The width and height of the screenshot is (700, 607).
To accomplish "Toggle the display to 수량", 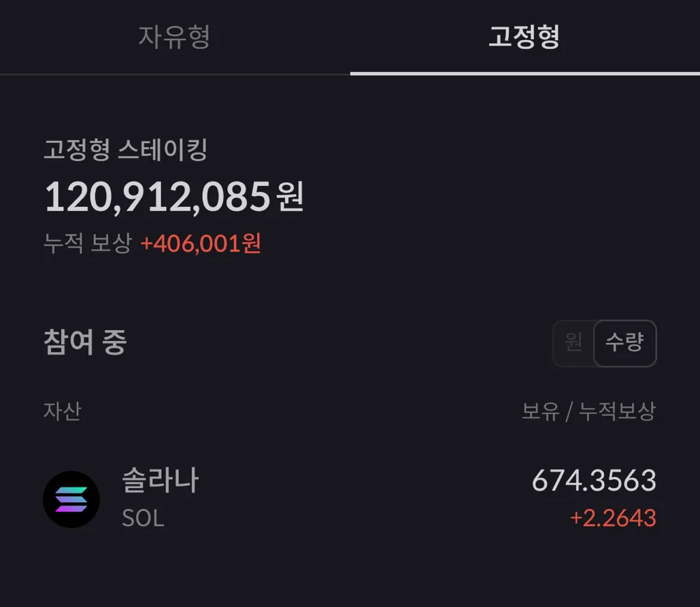I will 624,343.
